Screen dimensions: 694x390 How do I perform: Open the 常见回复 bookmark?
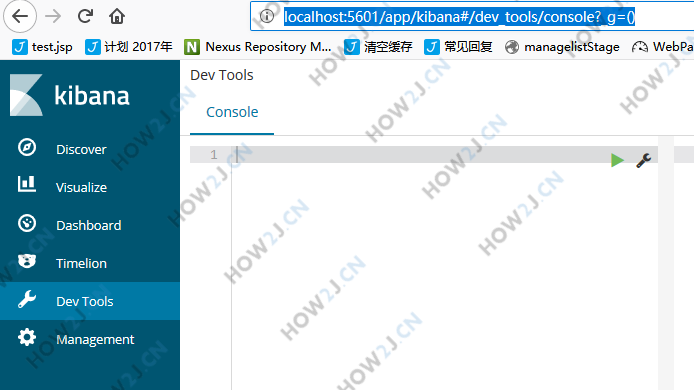tap(458, 46)
